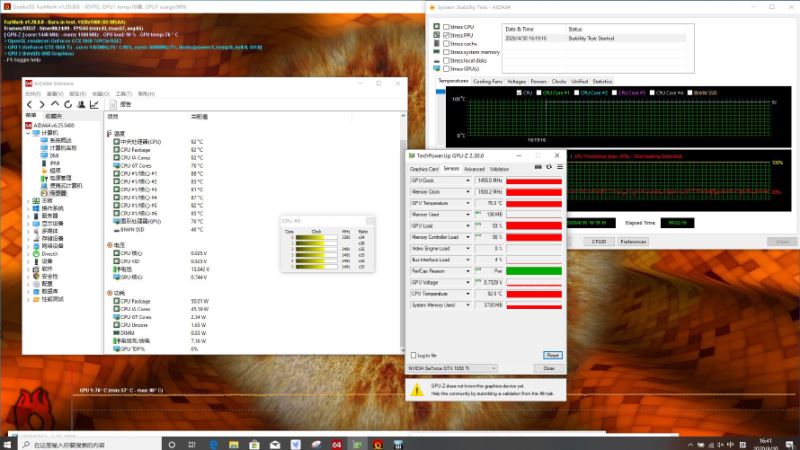Enable the Stress CPU checkbox
800x450 pixels.
[x=446, y=27]
